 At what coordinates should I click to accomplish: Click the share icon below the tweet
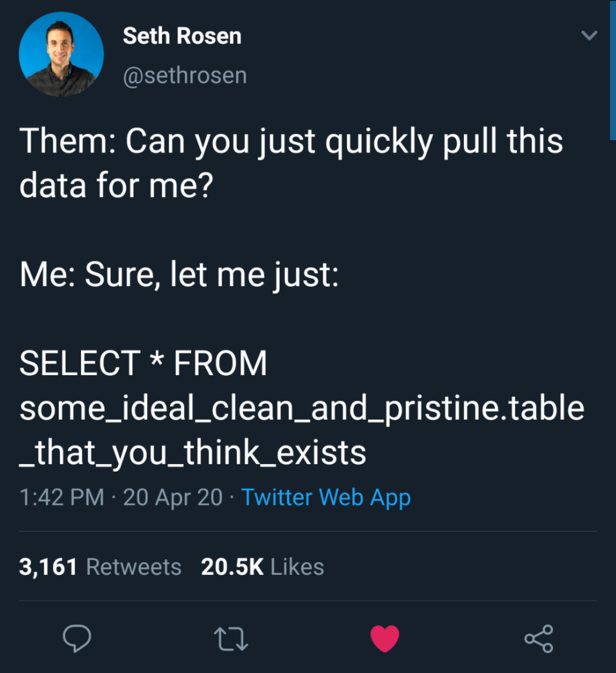pos(538,638)
